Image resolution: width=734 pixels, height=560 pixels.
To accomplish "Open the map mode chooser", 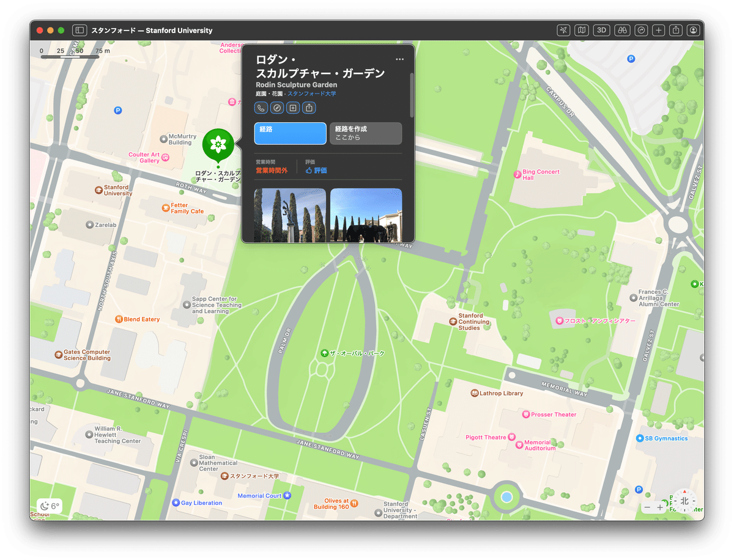I will coord(582,30).
